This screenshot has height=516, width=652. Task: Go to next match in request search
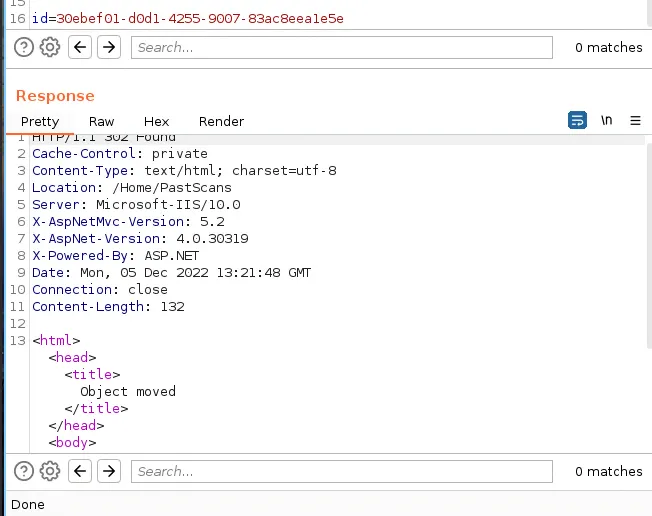109,47
